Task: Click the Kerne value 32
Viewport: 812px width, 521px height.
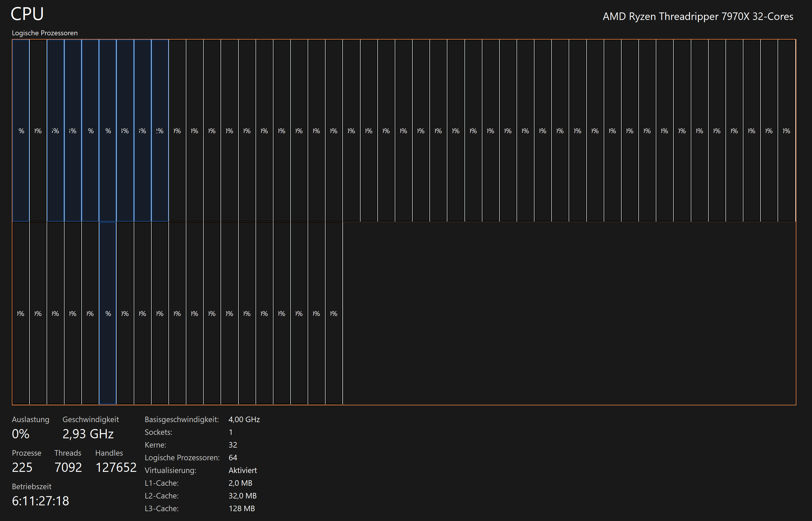Action: [x=233, y=445]
